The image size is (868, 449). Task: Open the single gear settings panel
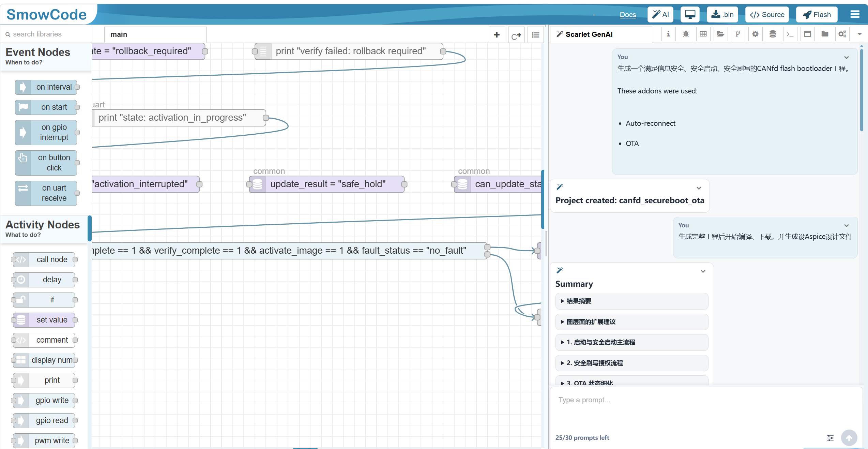click(x=755, y=34)
